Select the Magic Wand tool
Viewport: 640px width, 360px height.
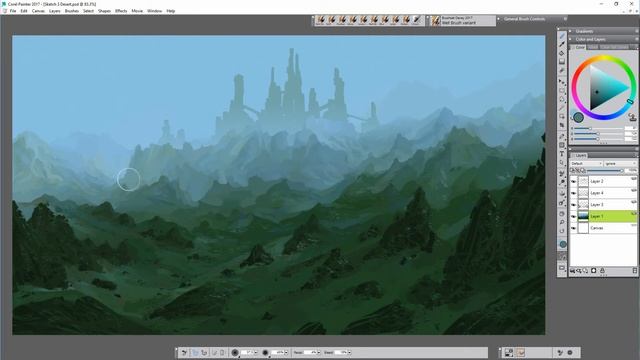[562, 108]
